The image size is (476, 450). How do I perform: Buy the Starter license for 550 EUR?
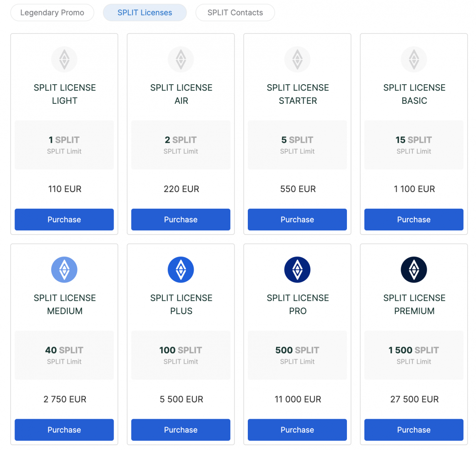[297, 220]
